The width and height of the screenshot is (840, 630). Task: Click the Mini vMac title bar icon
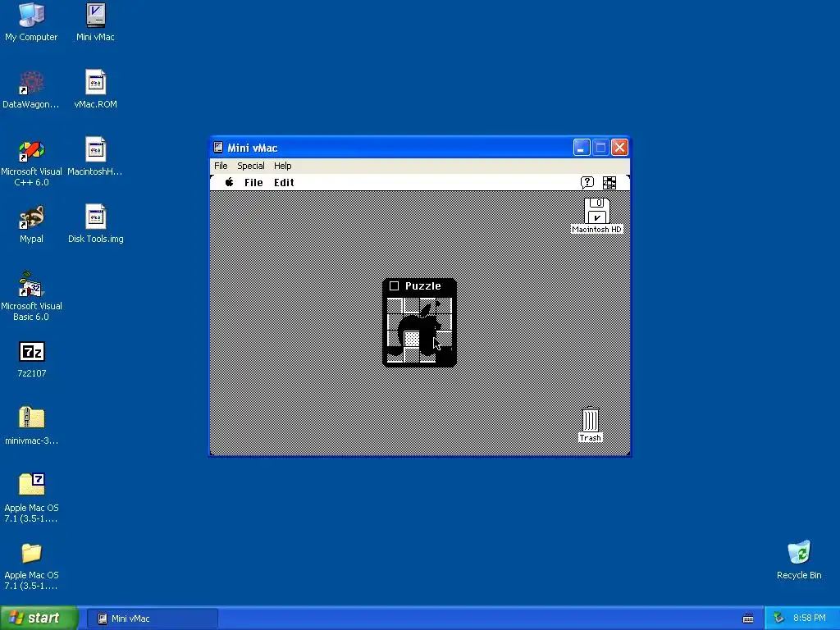pos(218,148)
